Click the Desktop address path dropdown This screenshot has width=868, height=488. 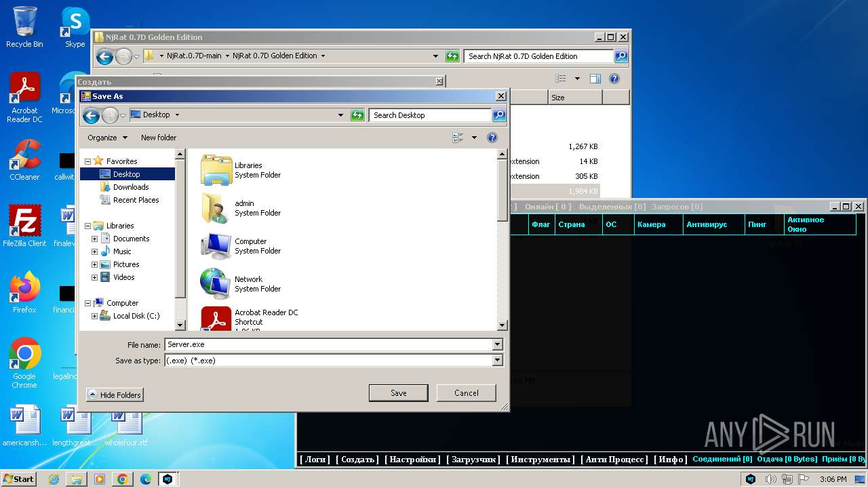(340, 115)
